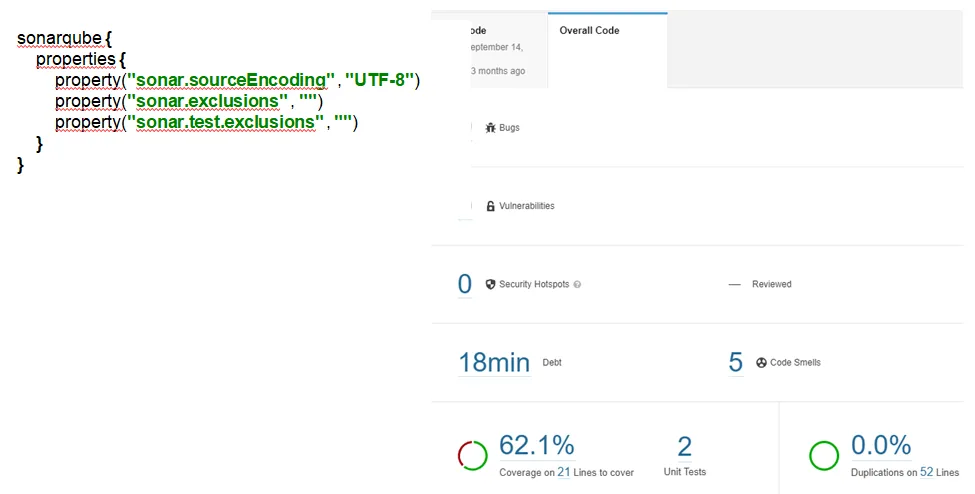Switch to the Overall Code tab

pos(608,50)
